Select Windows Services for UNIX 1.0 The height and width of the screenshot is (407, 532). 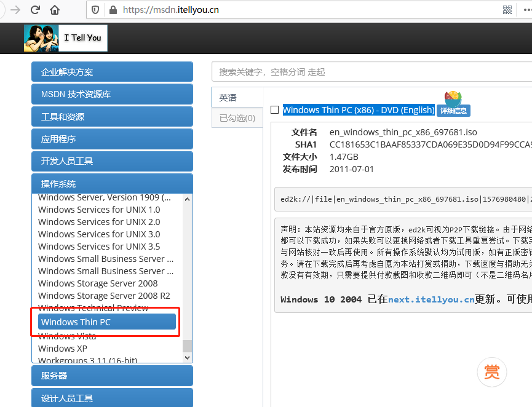click(x=99, y=210)
